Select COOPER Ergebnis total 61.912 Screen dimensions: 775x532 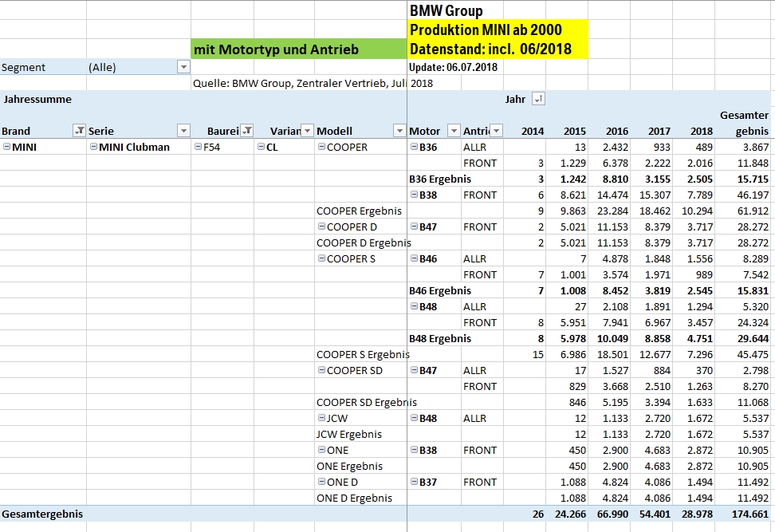pyautogui.click(x=753, y=211)
